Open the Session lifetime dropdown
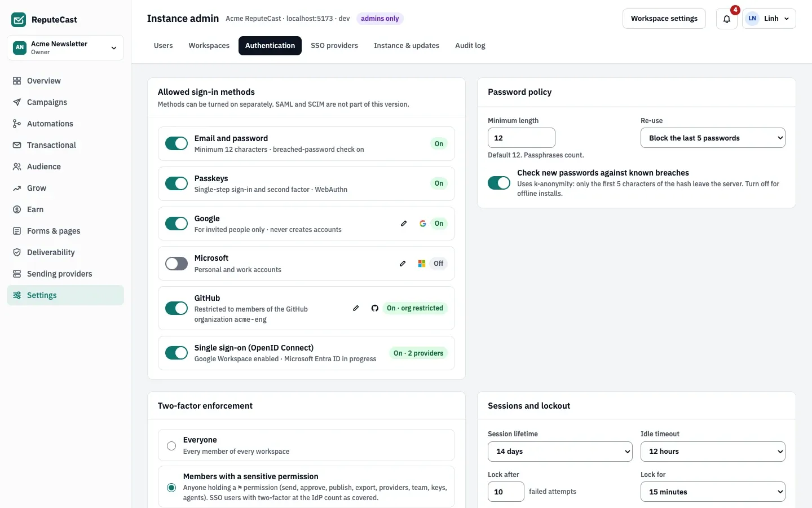 tap(560, 452)
